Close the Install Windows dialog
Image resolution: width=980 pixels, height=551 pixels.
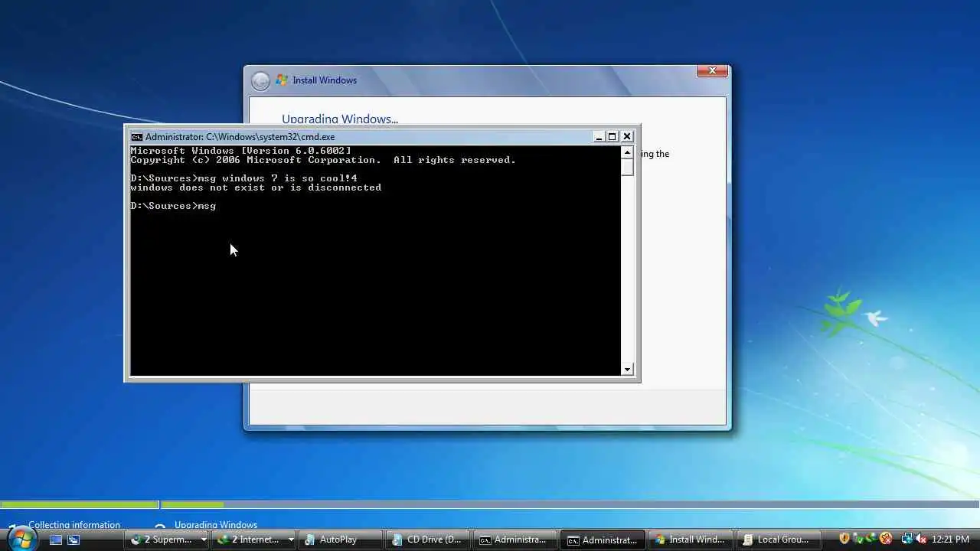pos(712,71)
